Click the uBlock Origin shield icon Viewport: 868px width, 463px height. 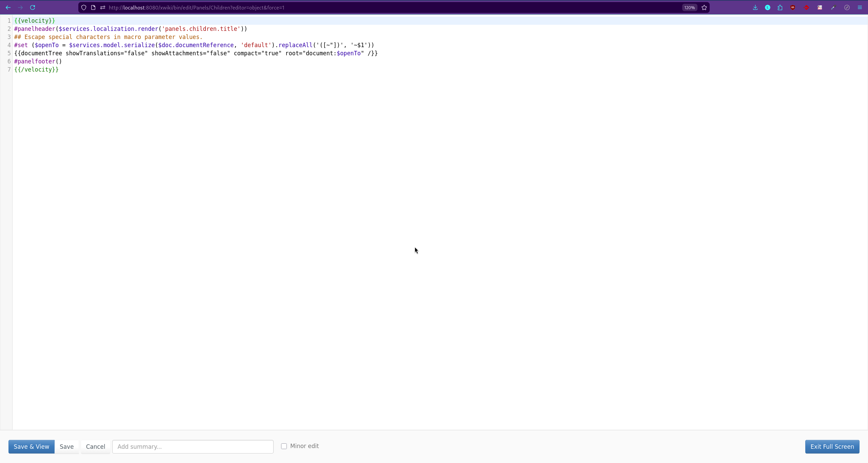point(793,7)
